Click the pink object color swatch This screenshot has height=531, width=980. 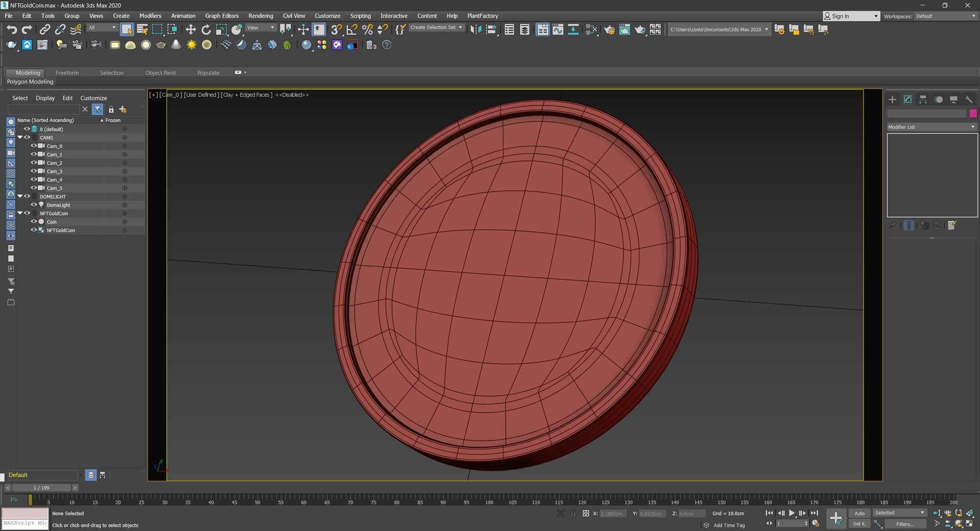973,113
